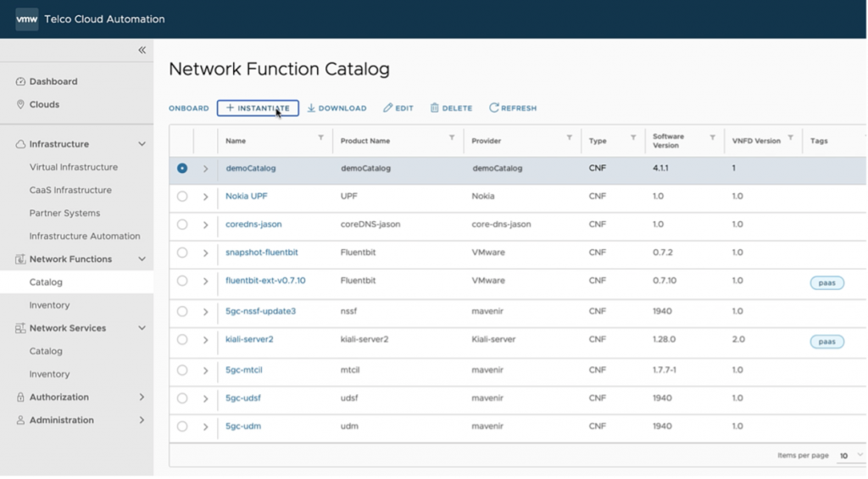
Task: Select radio button for kiali-server2 row
Action: (182, 339)
